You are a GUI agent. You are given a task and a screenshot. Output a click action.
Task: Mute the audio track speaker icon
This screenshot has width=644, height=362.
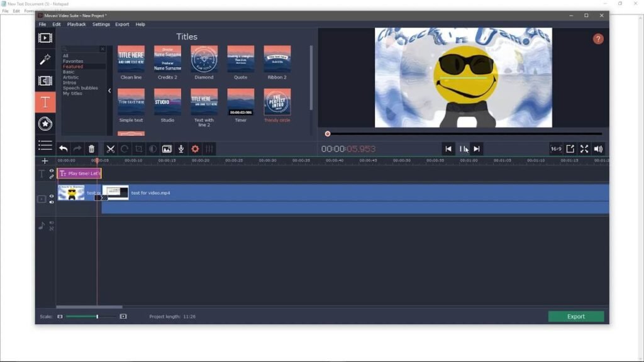coord(52,223)
